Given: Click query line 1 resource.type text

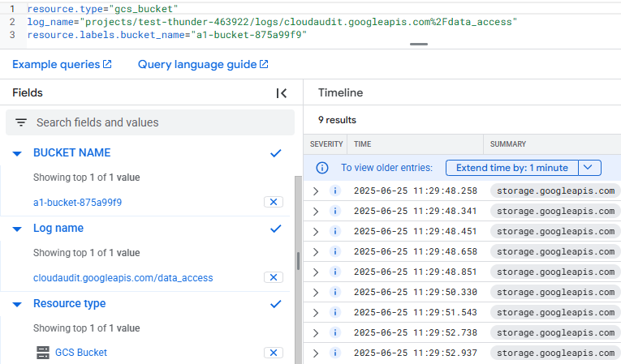Looking at the screenshot, I should [102, 9].
